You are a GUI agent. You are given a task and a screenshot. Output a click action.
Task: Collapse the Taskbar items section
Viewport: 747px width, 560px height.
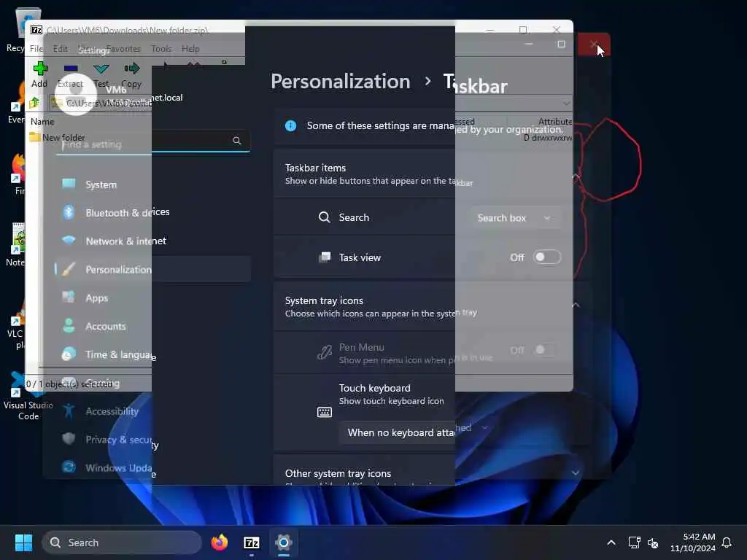576,177
